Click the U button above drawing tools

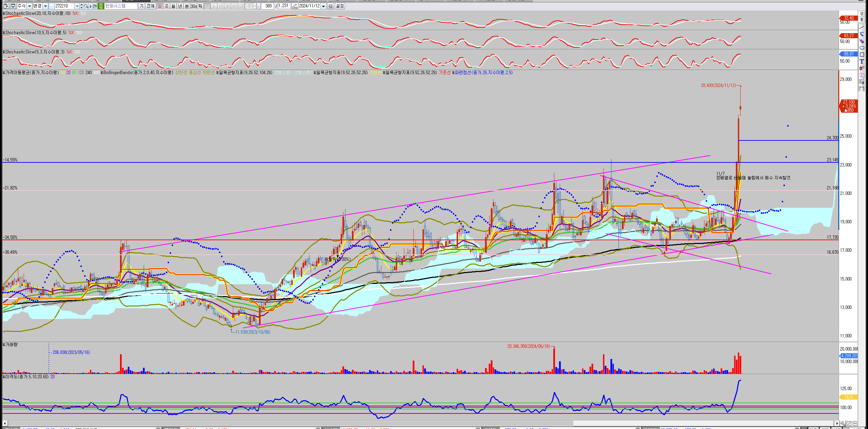coord(862,14)
